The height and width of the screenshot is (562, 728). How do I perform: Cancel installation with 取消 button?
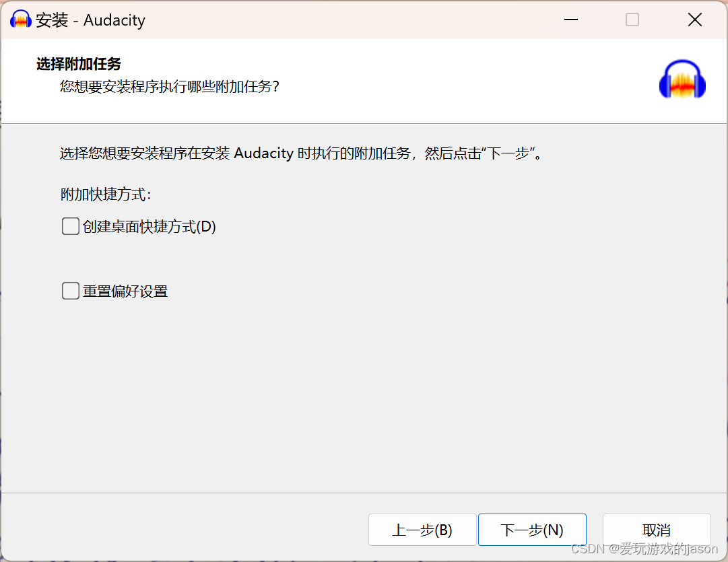pyautogui.click(x=657, y=530)
